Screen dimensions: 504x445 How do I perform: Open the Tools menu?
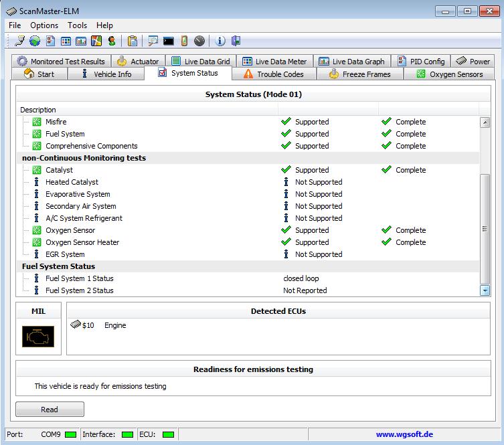coord(77,25)
